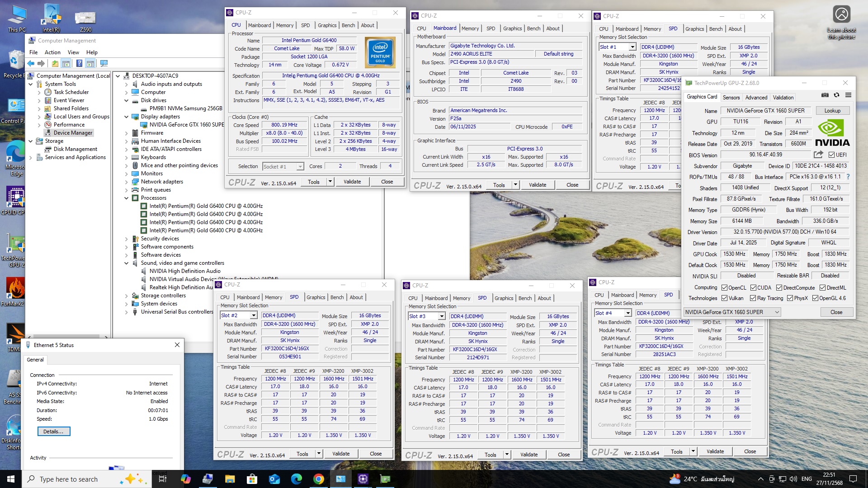Screen dimensions: 868x488
Task: Toggle the CUDA checkbox in GPU-Z
Action: [x=753, y=288]
